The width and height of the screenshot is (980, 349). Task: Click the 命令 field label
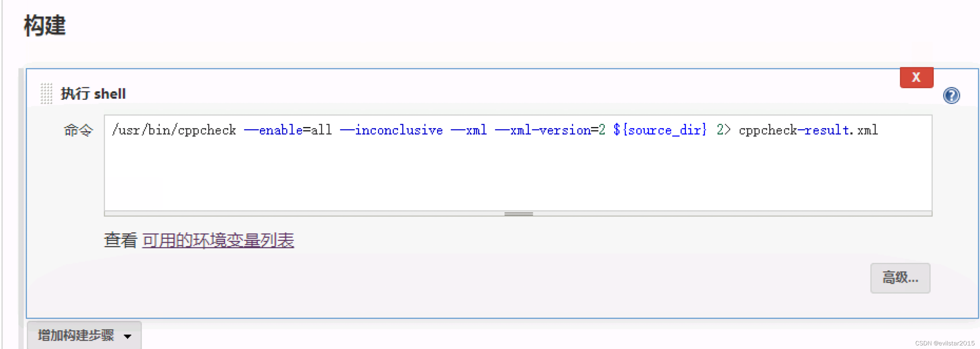78,130
